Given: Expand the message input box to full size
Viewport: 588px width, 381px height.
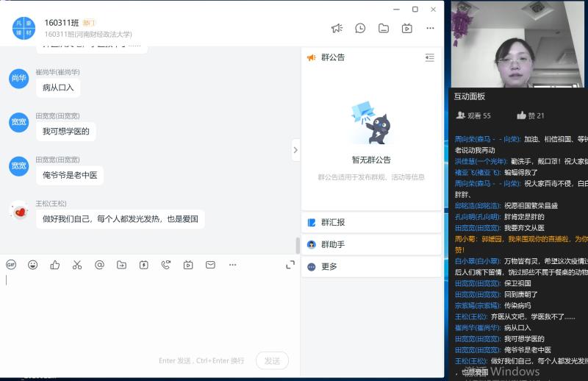Looking at the screenshot, I should (290, 265).
